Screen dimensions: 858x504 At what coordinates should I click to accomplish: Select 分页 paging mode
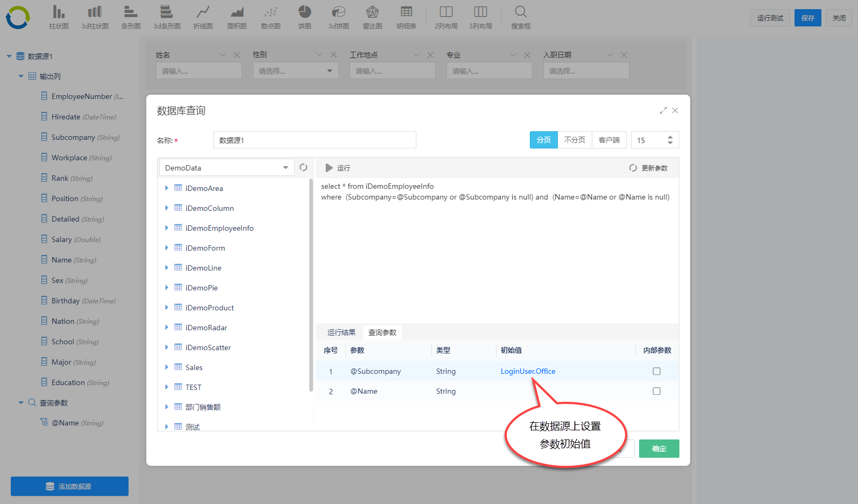click(544, 140)
